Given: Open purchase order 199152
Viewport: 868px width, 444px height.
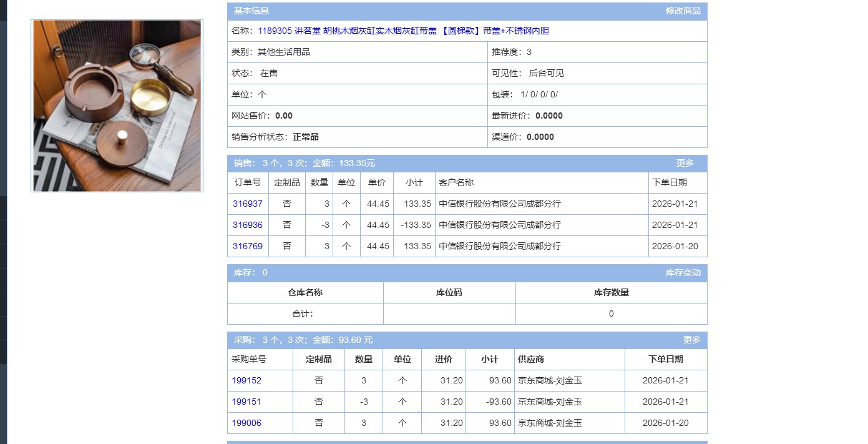Looking at the screenshot, I should coord(246,380).
